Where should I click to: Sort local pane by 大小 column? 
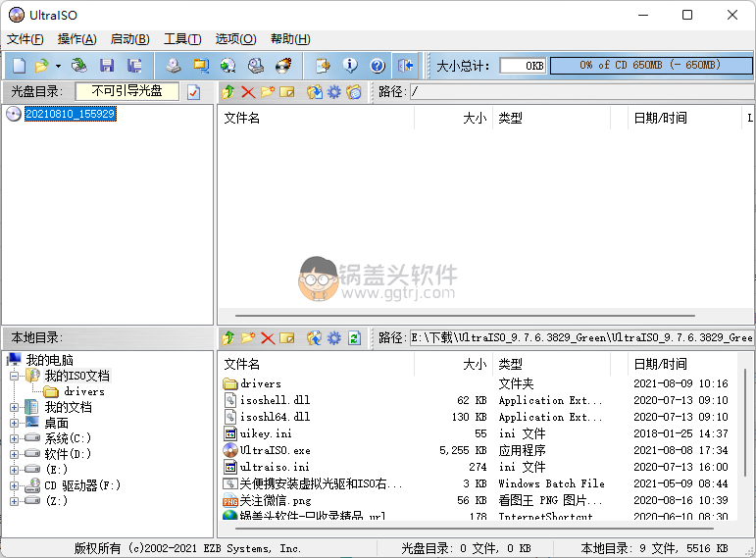453,364
